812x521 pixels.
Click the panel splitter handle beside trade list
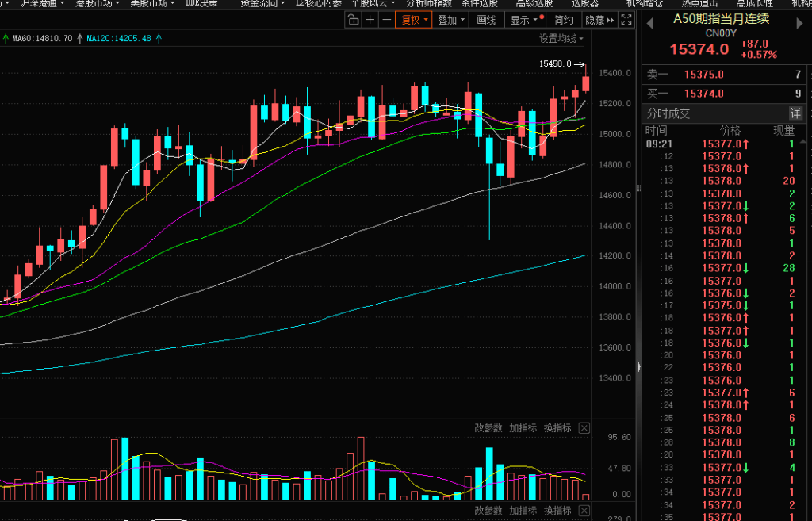[637, 366]
